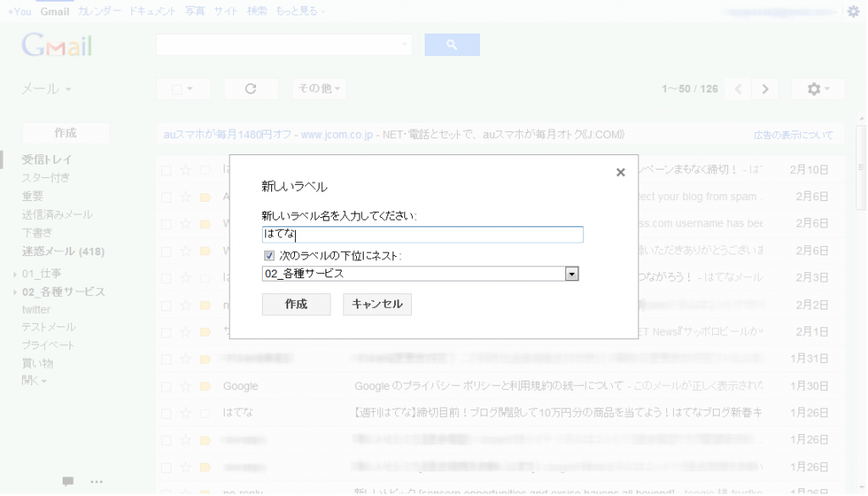Screen dimensions: 868x496
Task: Click the refresh icon above the message list
Action: point(251,88)
